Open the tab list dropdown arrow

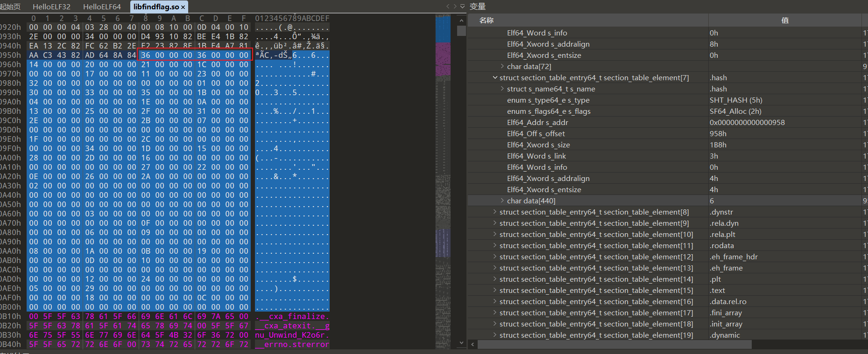(x=462, y=7)
